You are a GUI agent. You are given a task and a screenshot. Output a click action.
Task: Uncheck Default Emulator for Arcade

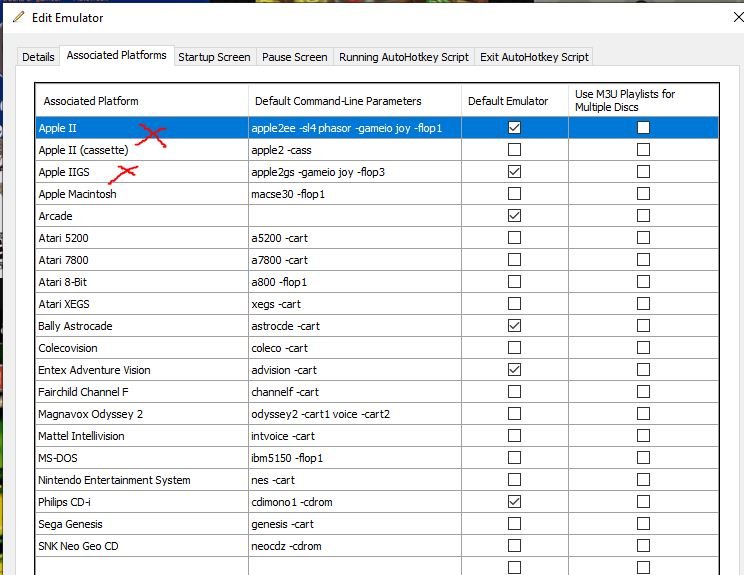pyautogui.click(x=514, y=215)
